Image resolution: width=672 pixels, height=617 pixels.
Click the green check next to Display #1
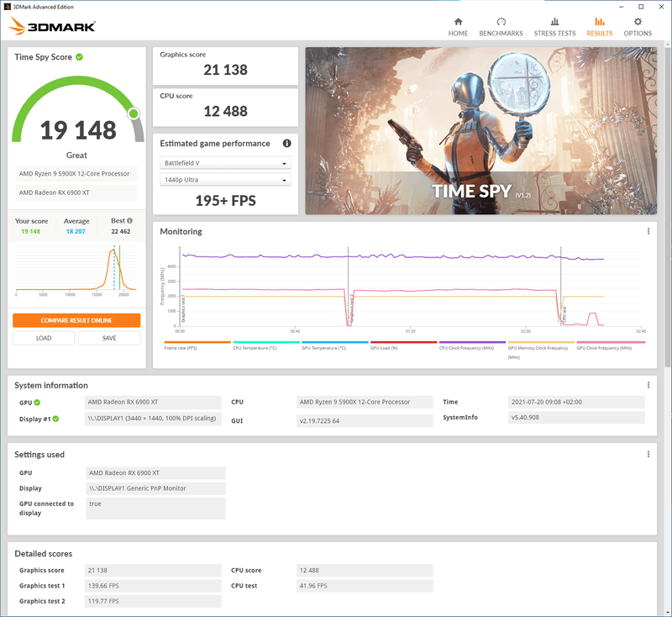click(x=55, y=419)
